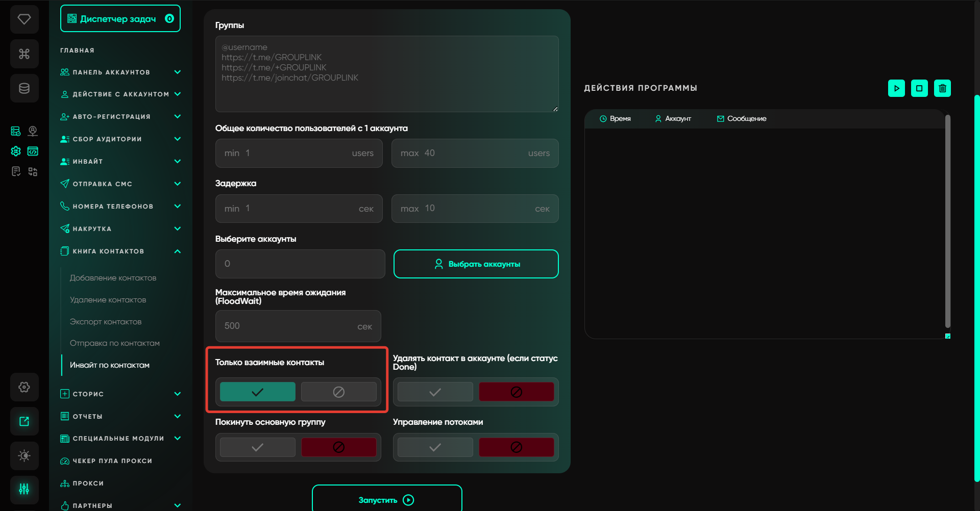Expand the 'Сбор аудитории' menu chevron

point(177,139)
